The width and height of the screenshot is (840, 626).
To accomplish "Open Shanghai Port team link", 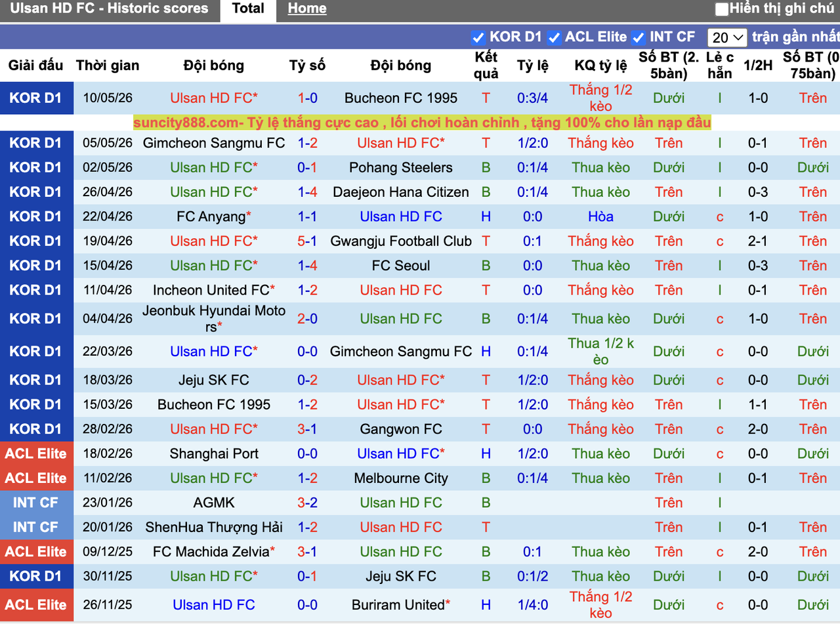I will point(214,454).
